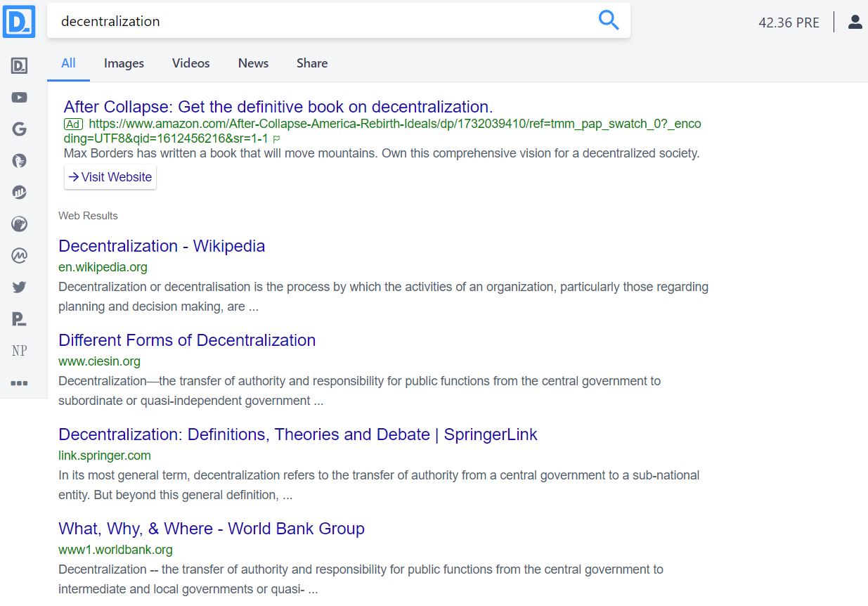Select the YouTube provider in sidebar

pyautogui.click(x=20, y=98)
